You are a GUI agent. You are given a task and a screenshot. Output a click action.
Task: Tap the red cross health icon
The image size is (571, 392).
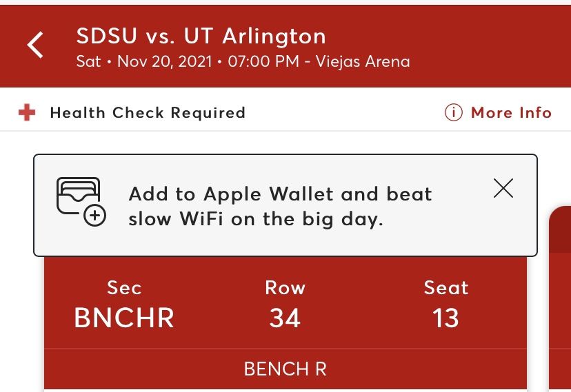point(27,113)
